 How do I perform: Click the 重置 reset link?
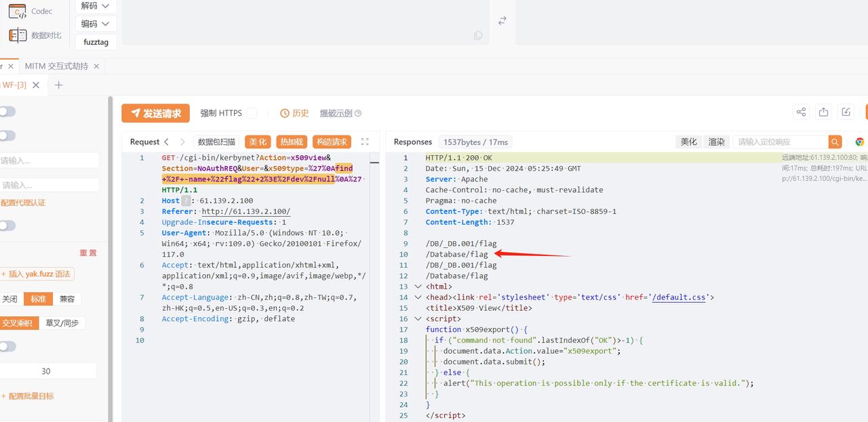(x=88, y=253)
